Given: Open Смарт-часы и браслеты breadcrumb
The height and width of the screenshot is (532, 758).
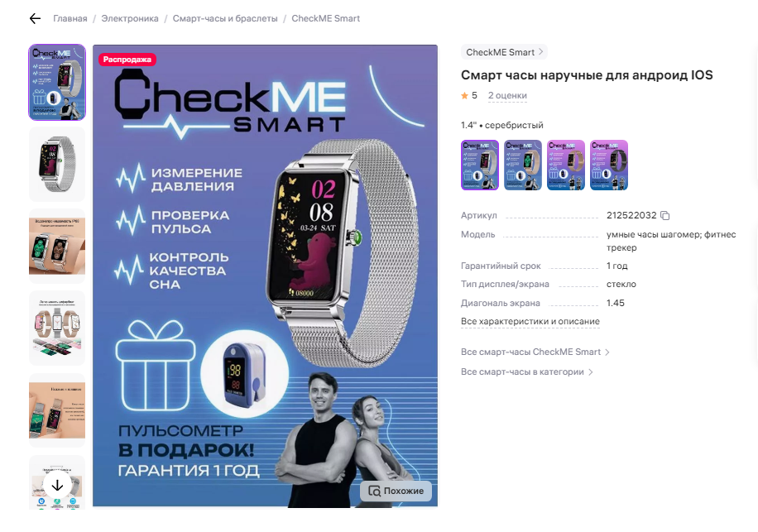Looking at the screenshot, I should pos(225,18).
